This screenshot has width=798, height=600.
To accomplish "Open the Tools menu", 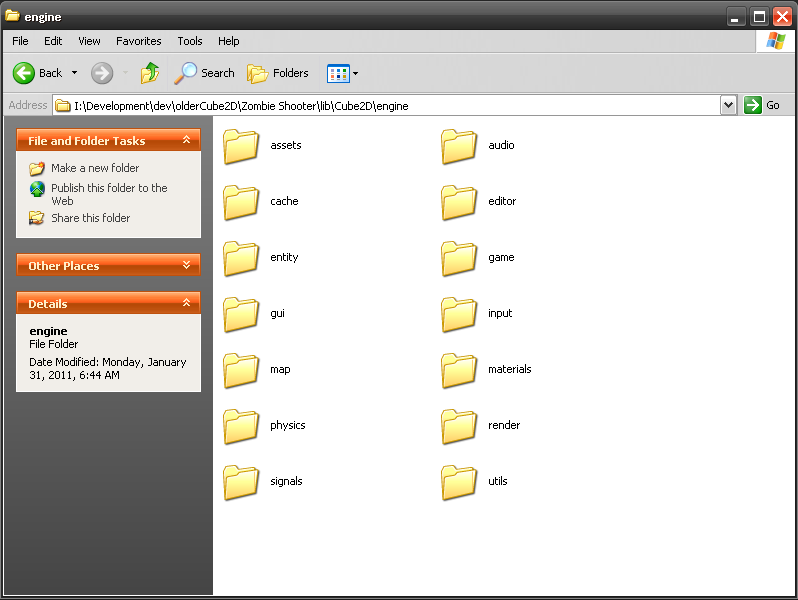I will coord(190,41).
